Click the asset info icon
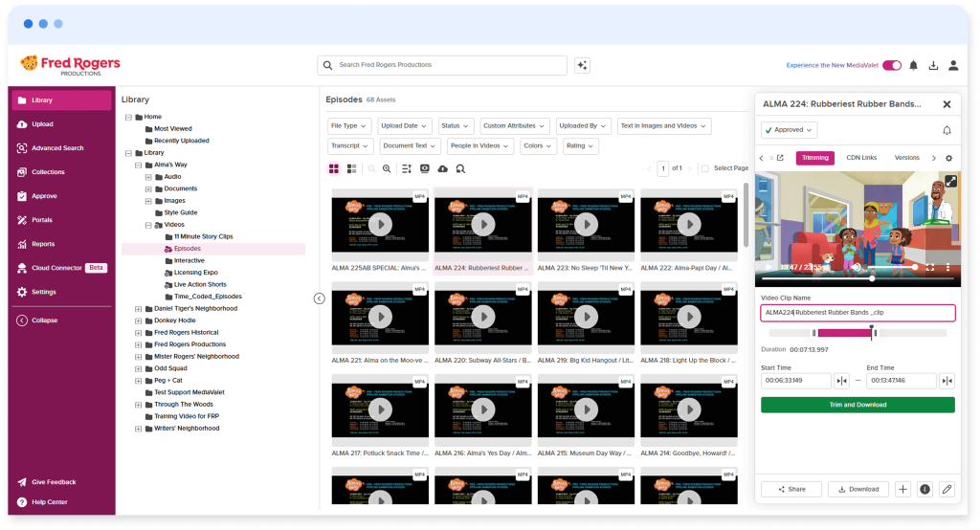The image size is (980, 530). (x=925, y=490)
